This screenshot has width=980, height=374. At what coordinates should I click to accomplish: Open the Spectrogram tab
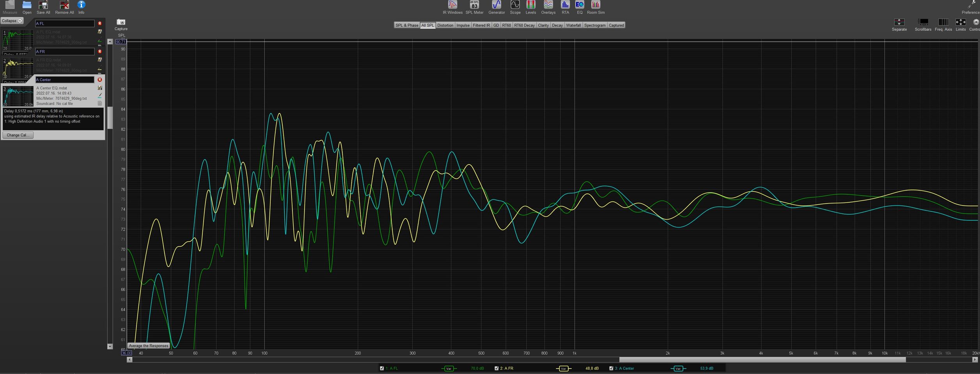pos(595,25)
